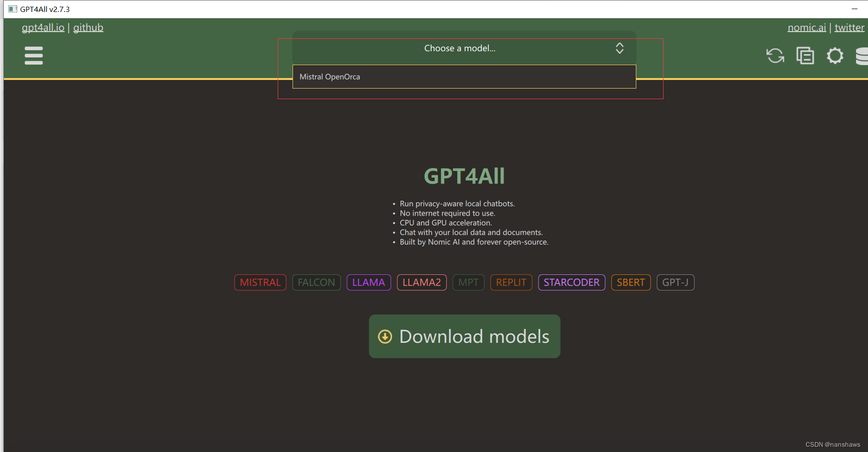Open the hamburger menu drawer
The height and width of the screenshot is (452, 868).
pos(34,56)
